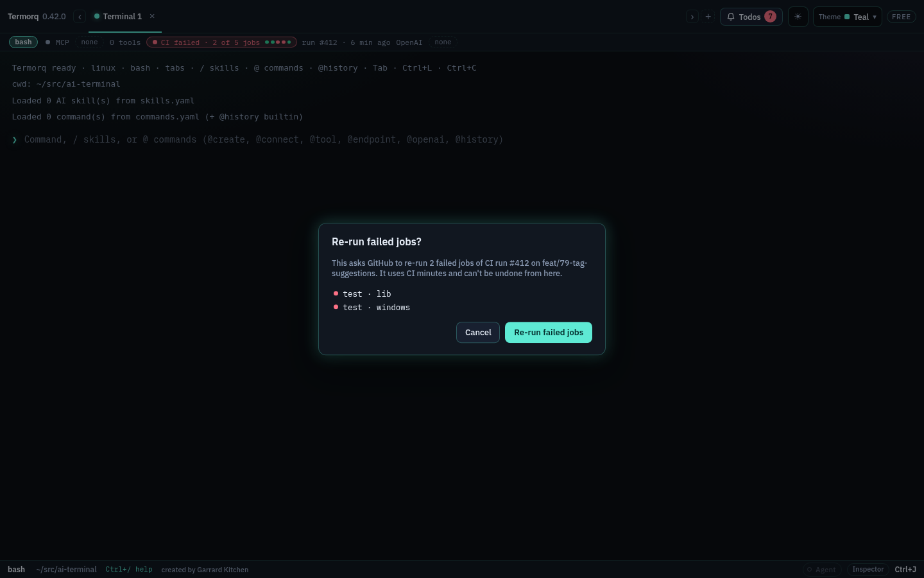Click 'Loaded 0 AI skill(s) from skills.yaml' line
Image resolution: width=924 pixels, height=578 pixels.
[103, 101]
